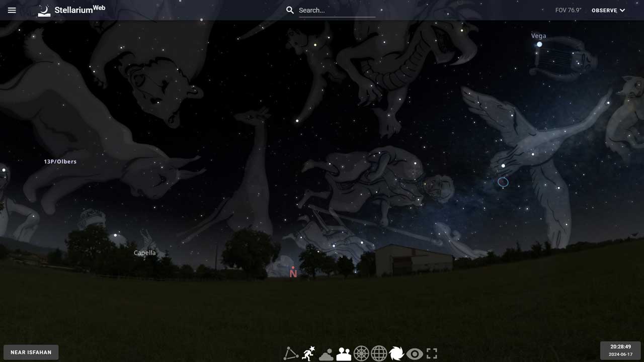This screenshot has height=362, width=644.
Task: Enable the azimuthal grid
Action: point(361,353)
